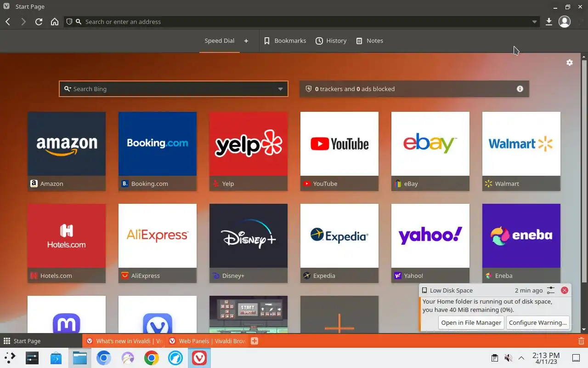Open notification configure sliders icon
Screen dimensions: 588x368
(551, 290)
